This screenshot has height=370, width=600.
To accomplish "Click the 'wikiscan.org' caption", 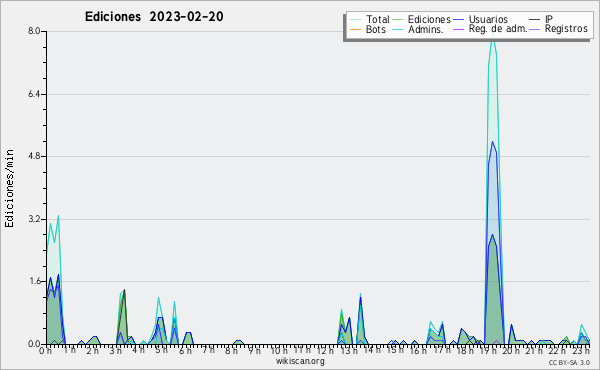I will click(x=300, y=361).
